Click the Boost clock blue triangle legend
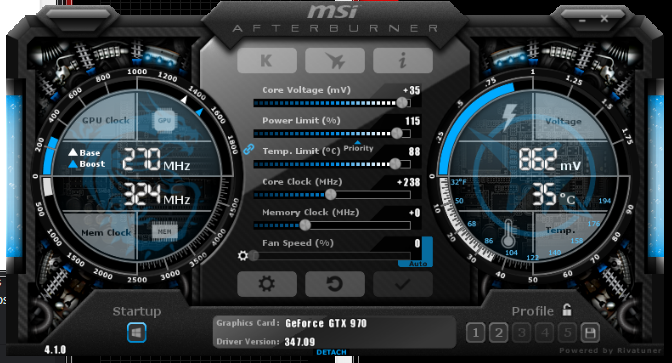This screenshot has height=363, width=672. (x=73, y=164)
